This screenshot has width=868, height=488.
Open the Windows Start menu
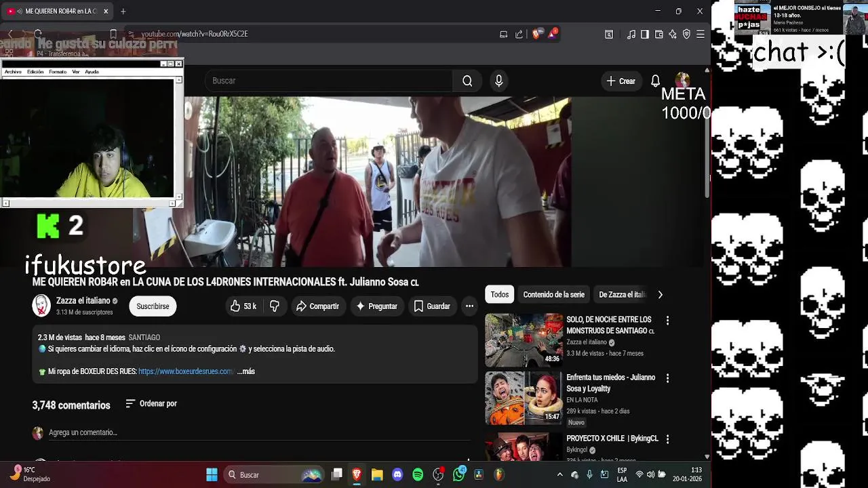212,475
